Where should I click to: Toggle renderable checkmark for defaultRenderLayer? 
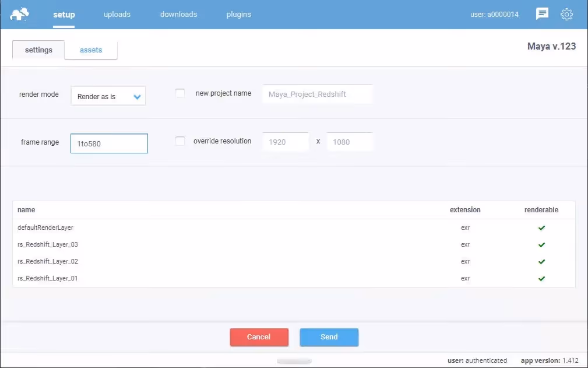(x=541, y=227)
